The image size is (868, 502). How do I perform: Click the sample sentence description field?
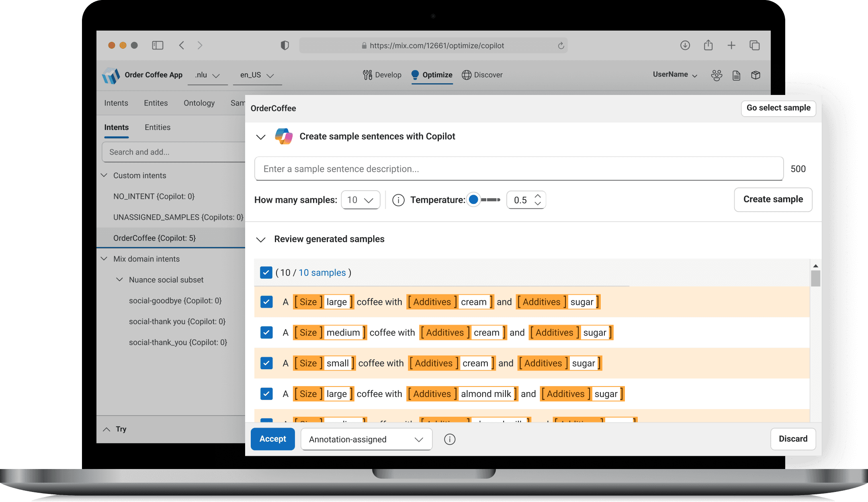coord(518,169)
